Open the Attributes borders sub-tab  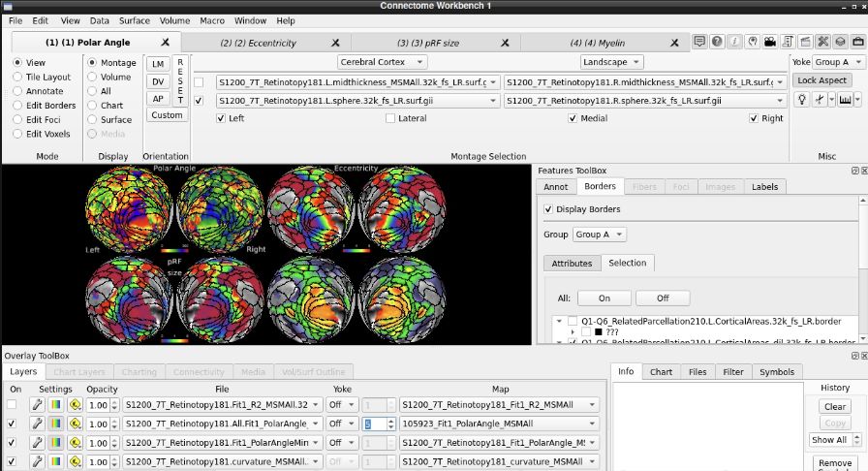(572, 264)
